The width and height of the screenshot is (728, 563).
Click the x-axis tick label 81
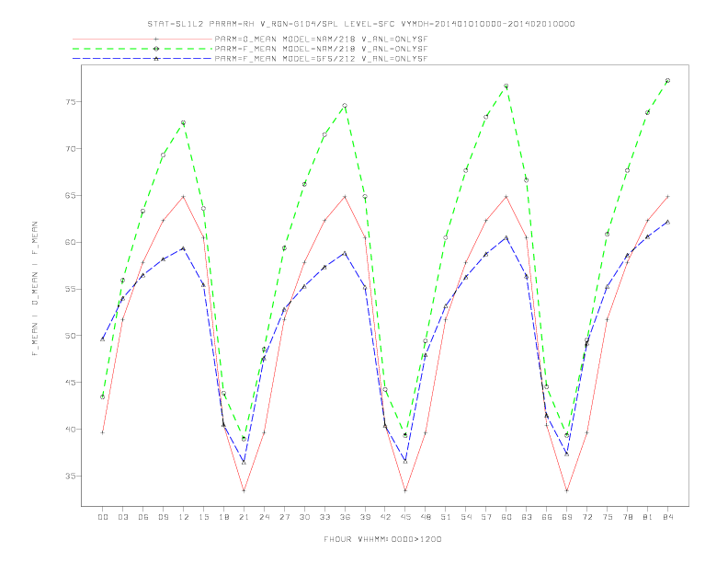click(648, 517)
